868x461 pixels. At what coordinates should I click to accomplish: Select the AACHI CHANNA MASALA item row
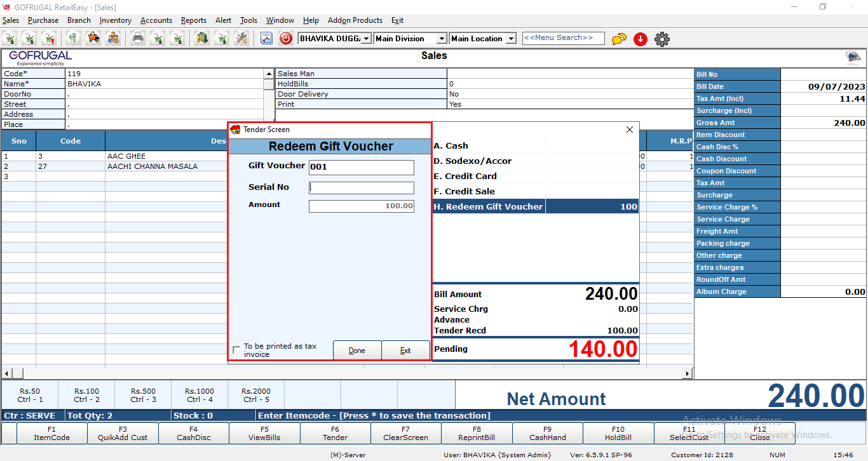(x=114, y=166)
